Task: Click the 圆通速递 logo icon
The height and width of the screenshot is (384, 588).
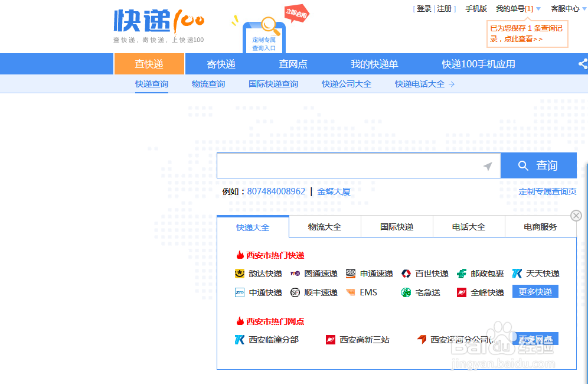Action: click(x=295, y=274)
